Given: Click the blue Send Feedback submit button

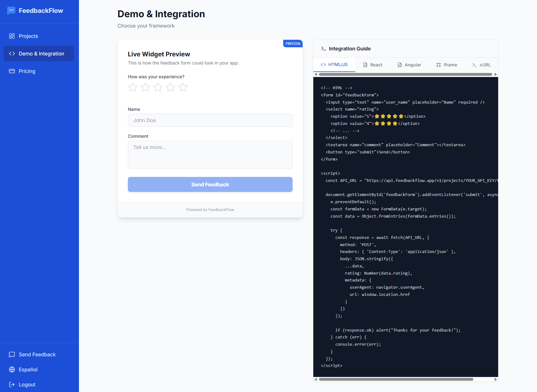Looking at the screenshot, I should tap(210, 184).
